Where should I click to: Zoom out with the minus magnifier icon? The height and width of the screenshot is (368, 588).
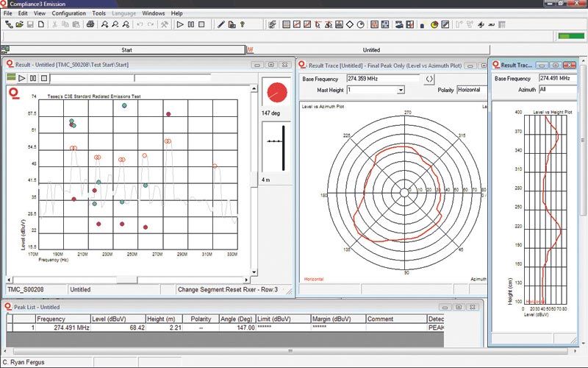click(x=115, y=25)
